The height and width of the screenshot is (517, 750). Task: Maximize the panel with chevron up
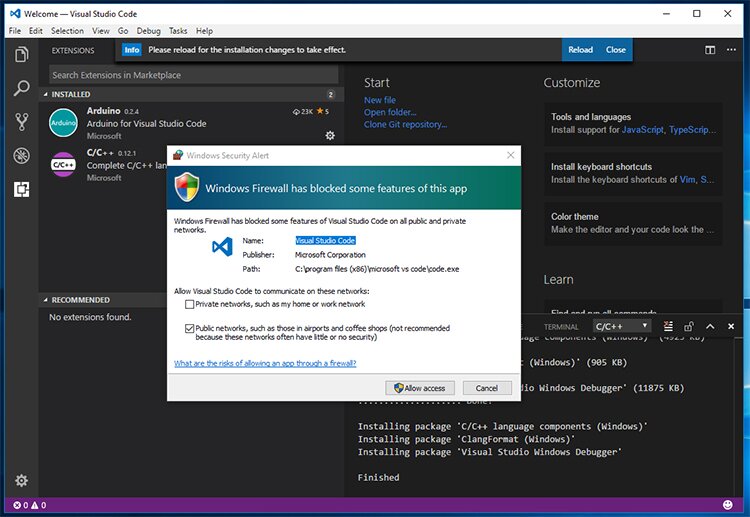(710, 326)
